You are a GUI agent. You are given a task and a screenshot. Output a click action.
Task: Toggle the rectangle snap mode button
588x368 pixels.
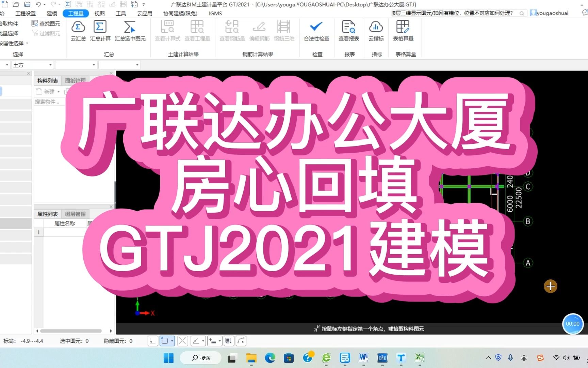pos(165,341)
